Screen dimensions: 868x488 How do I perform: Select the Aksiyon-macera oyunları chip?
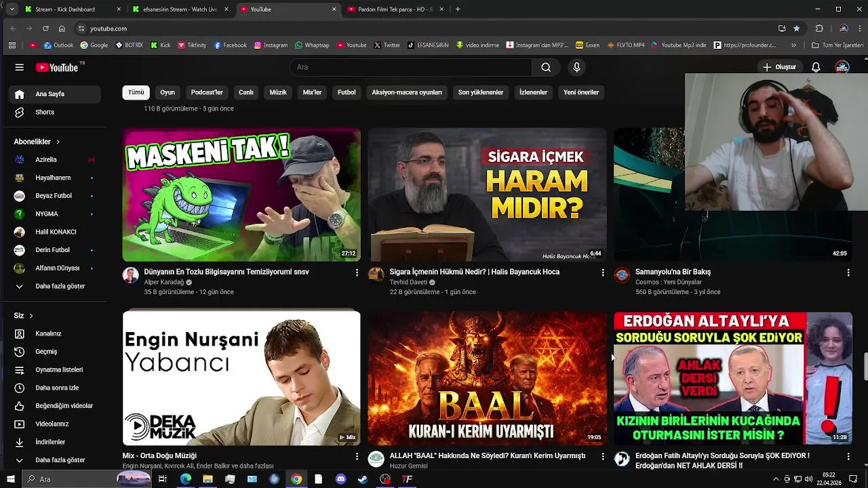(407, 92)
